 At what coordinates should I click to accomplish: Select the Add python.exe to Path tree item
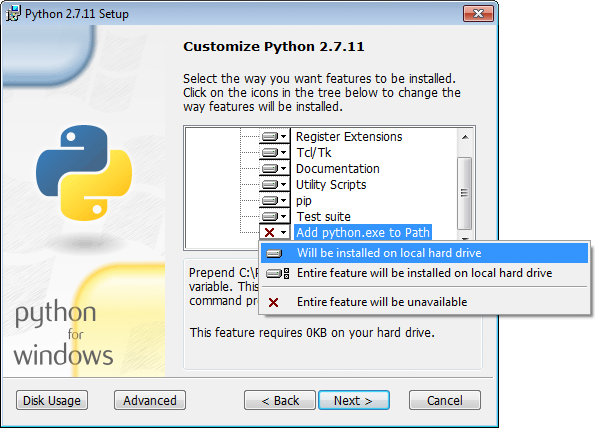pos(363,232)
